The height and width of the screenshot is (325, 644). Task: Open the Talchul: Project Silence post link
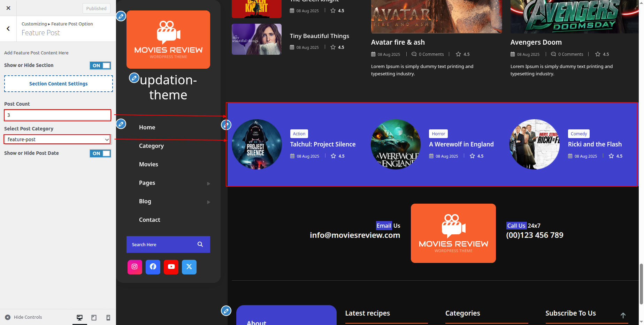(x=323, y=144)
